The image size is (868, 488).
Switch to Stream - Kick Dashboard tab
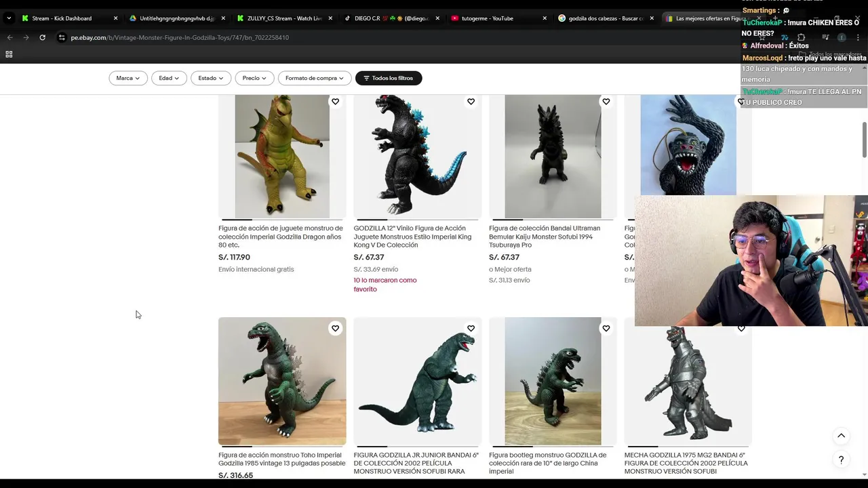(62, 18)
